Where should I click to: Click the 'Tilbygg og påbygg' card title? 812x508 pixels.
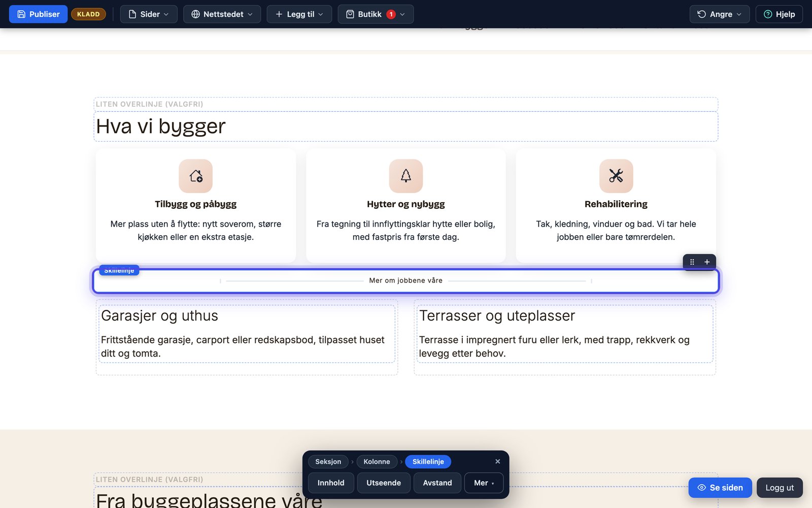[x=196, y=204]
